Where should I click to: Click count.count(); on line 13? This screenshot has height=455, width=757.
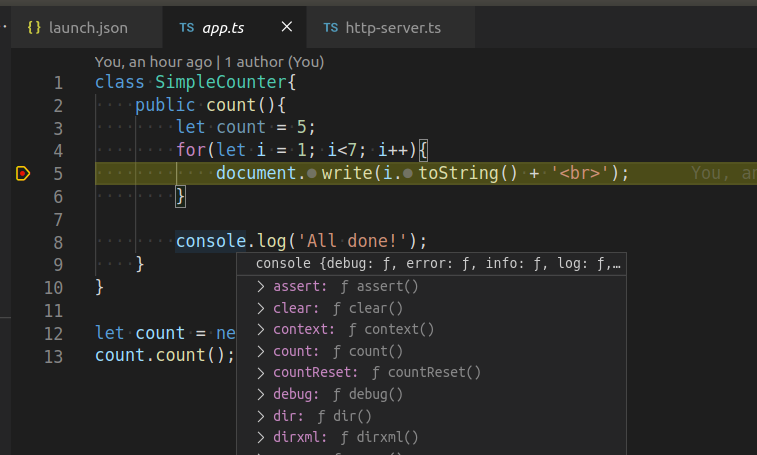pos(165,355)
